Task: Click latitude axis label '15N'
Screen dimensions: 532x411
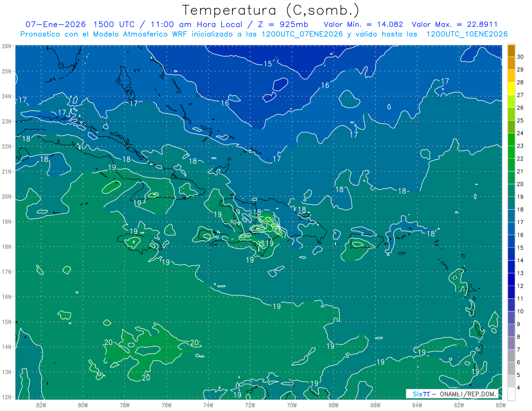Action: (6, 321)
